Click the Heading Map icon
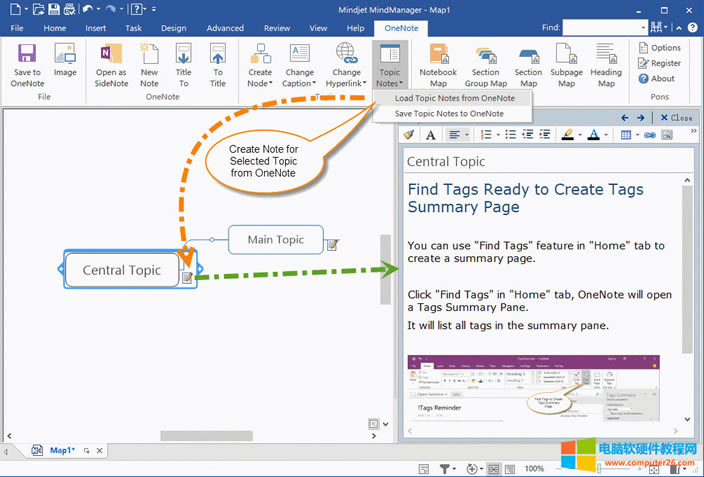The image size is (704, 477). coord(606,64)
